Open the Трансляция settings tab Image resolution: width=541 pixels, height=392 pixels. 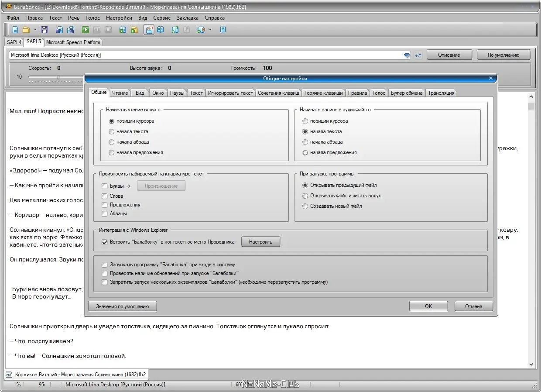click(x=441, y=93)
